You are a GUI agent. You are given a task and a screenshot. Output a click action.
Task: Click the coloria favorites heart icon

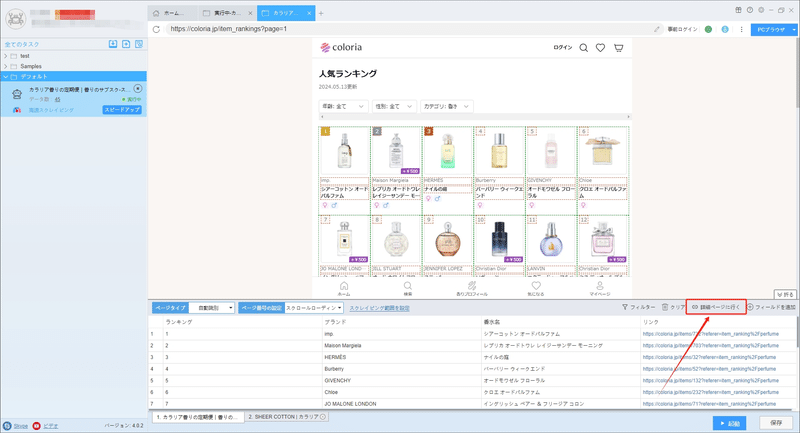(601, 47)
